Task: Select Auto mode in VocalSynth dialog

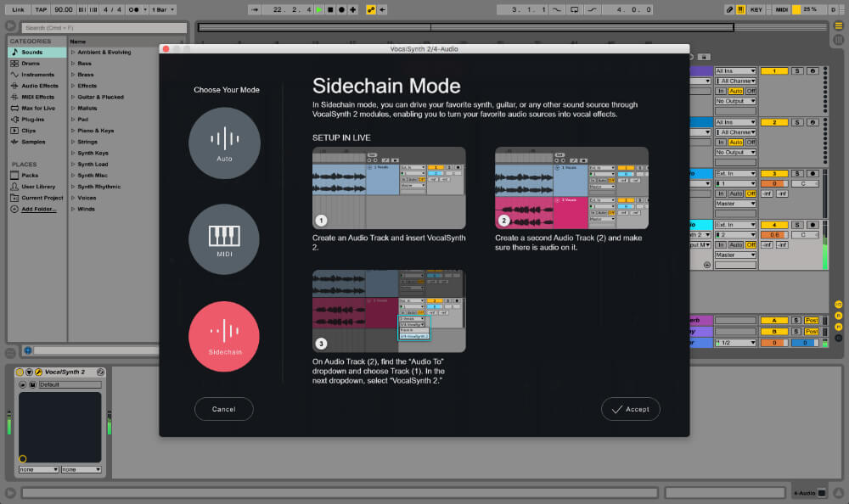Action: 223,143
